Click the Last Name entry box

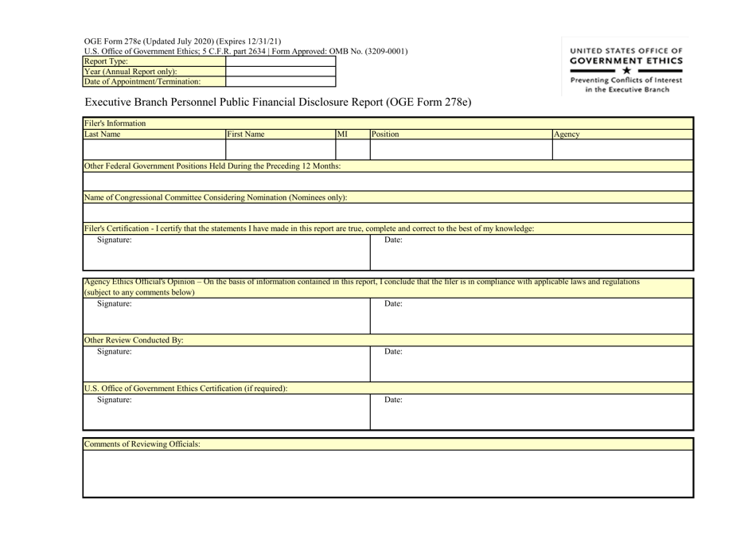(151, 148)
